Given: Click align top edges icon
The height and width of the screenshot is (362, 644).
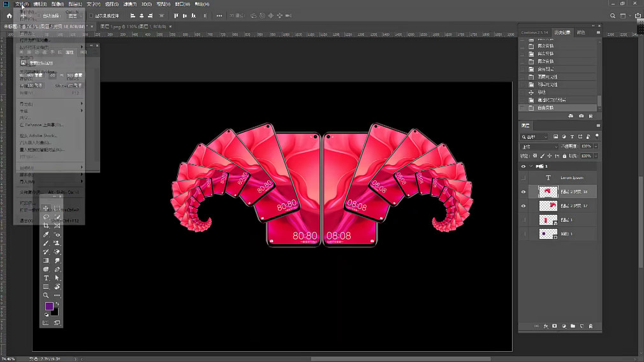Looking at the screenshot, I should point(176,15).
